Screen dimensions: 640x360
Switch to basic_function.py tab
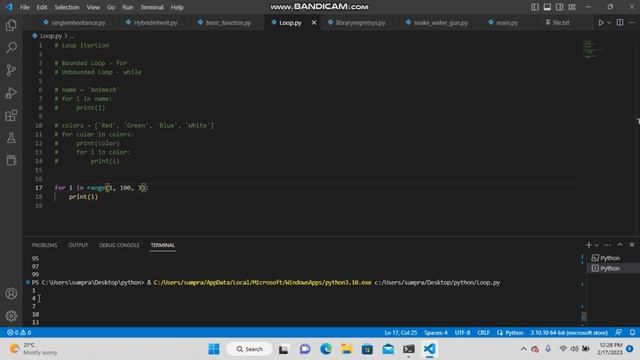coord(224,23)
